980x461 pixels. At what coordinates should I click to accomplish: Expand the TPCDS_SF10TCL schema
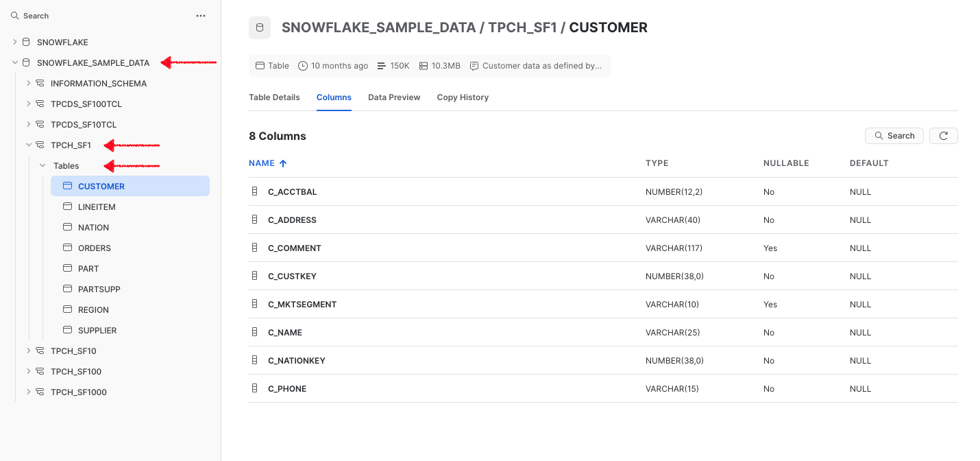29,124
